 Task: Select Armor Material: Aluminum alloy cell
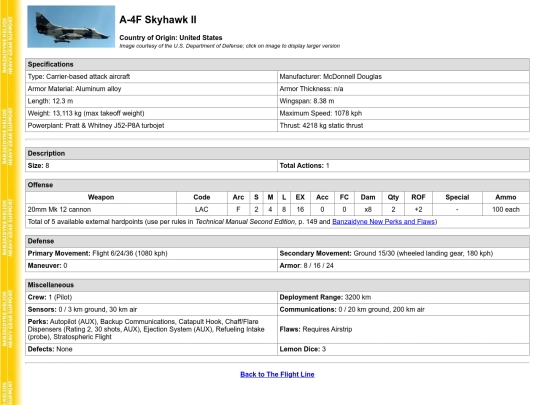[x=151, y=89]
